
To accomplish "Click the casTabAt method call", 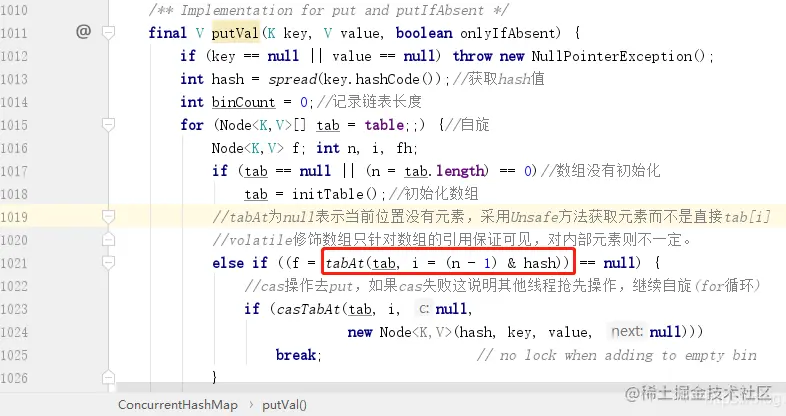I will click(x=308, y=309).
